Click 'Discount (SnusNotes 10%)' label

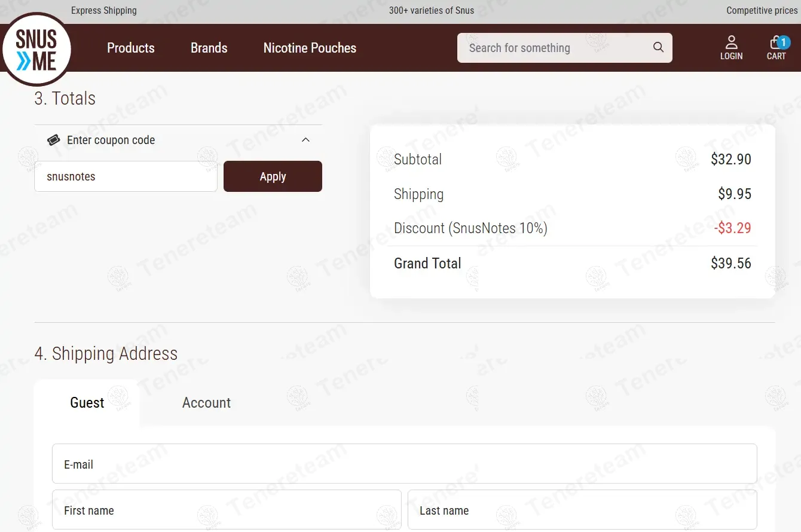click(470, 228)
